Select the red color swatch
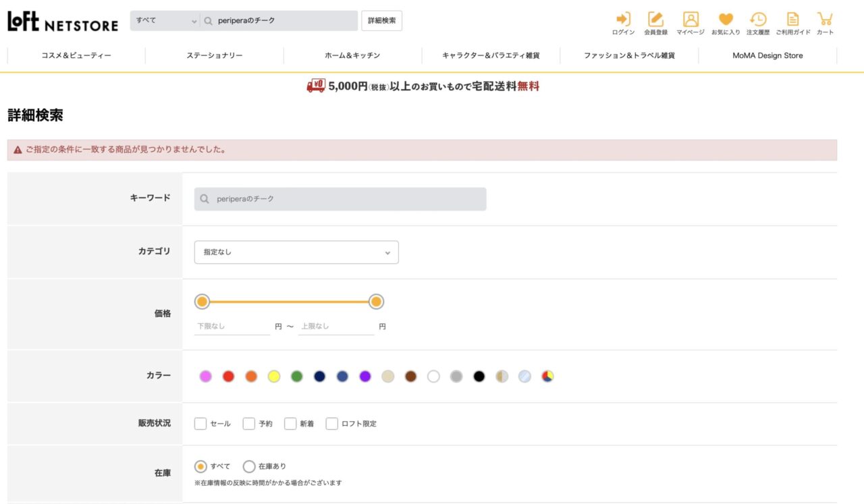Screen dimensions: 864x504 [x=228, y=376]
